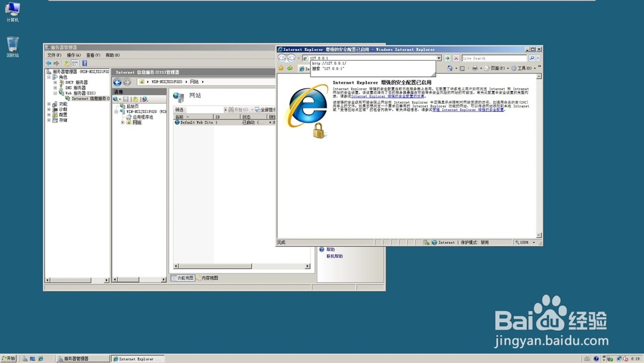This screenshot has width=644, height=363.
Task: Click Internet Explorer forward button
Action: 291,59
